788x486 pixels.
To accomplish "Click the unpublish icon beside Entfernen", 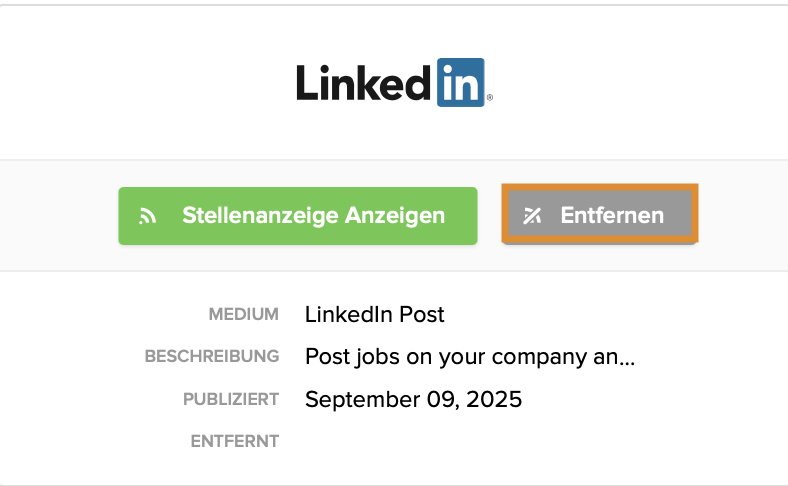I will [x=532, y=216].
